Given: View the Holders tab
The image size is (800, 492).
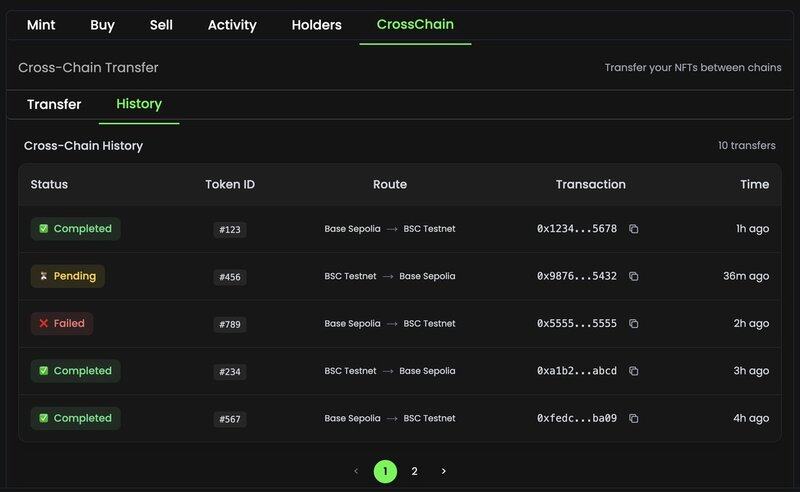Looking at the screenshot, I should (x=316, y=25).
